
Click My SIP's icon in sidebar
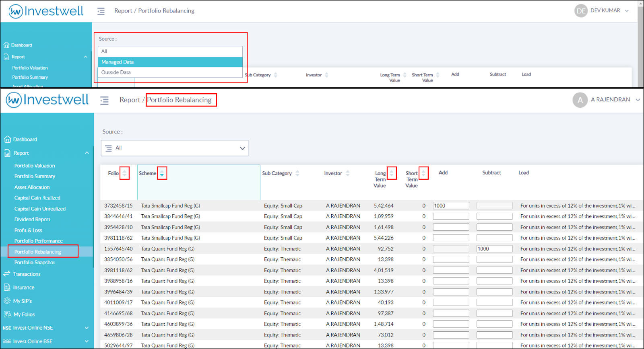7,301
